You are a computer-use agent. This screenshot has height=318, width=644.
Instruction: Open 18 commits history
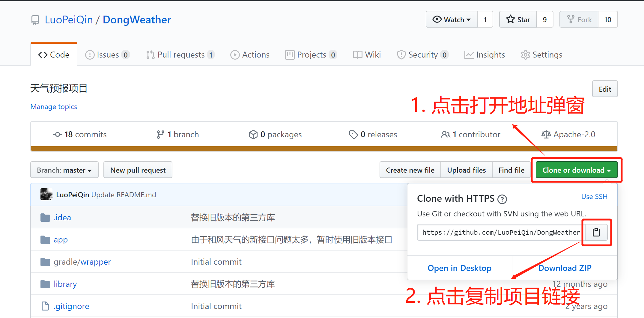coord(80,135)
